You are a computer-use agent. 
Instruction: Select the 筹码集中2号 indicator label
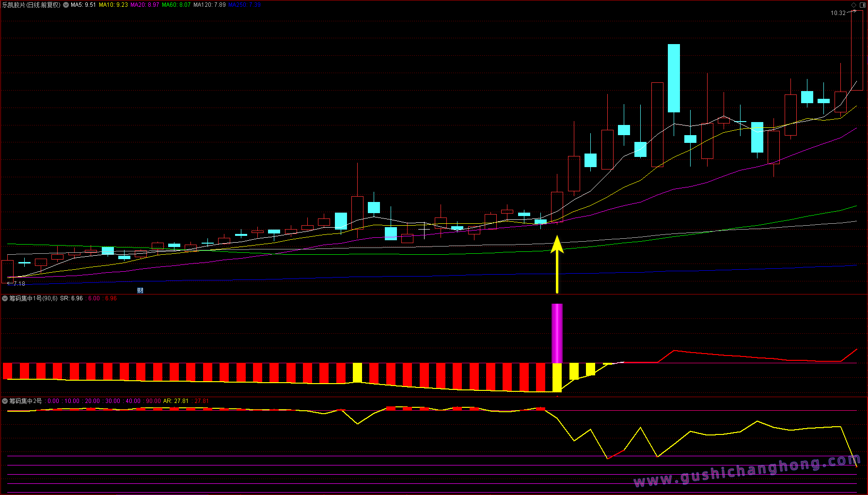coord(26,401)
